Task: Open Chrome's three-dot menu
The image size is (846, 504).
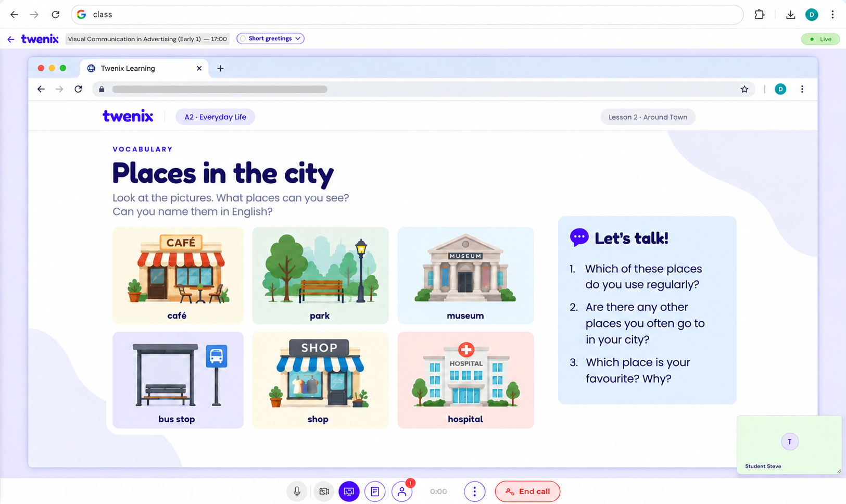Action: [832, 15]
